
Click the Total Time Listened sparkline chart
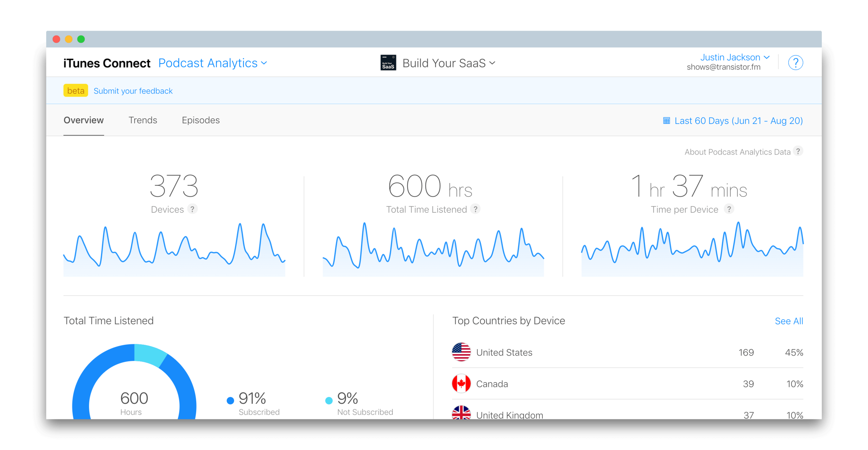[x=433, y=249]
